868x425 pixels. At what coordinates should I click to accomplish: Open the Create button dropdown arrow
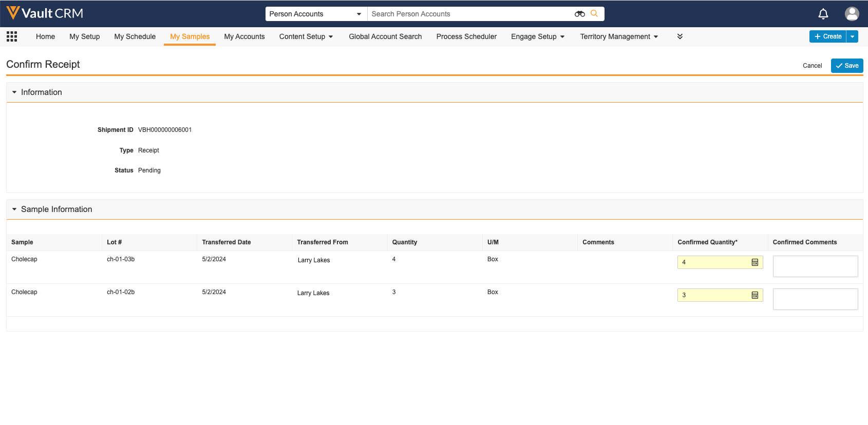click(852, 36)
